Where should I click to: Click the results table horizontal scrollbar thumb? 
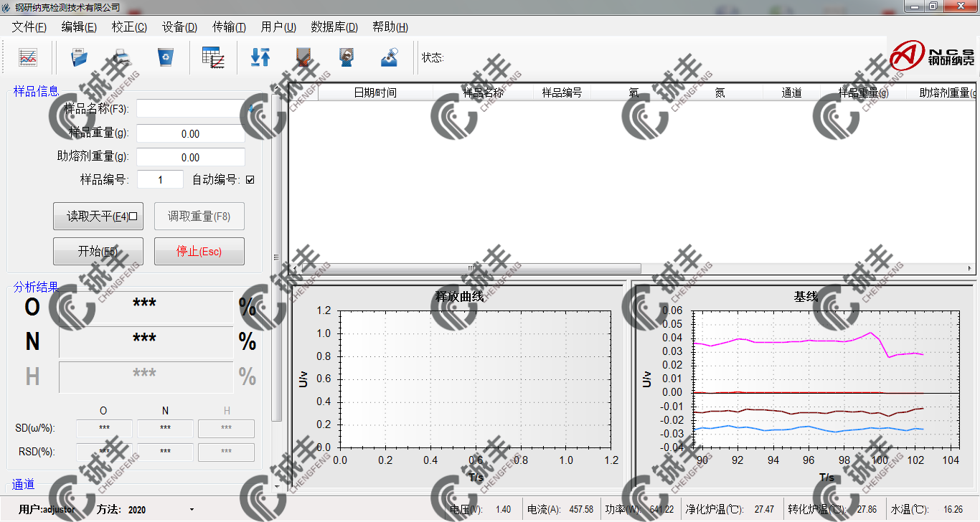click(x=471, y=268)
